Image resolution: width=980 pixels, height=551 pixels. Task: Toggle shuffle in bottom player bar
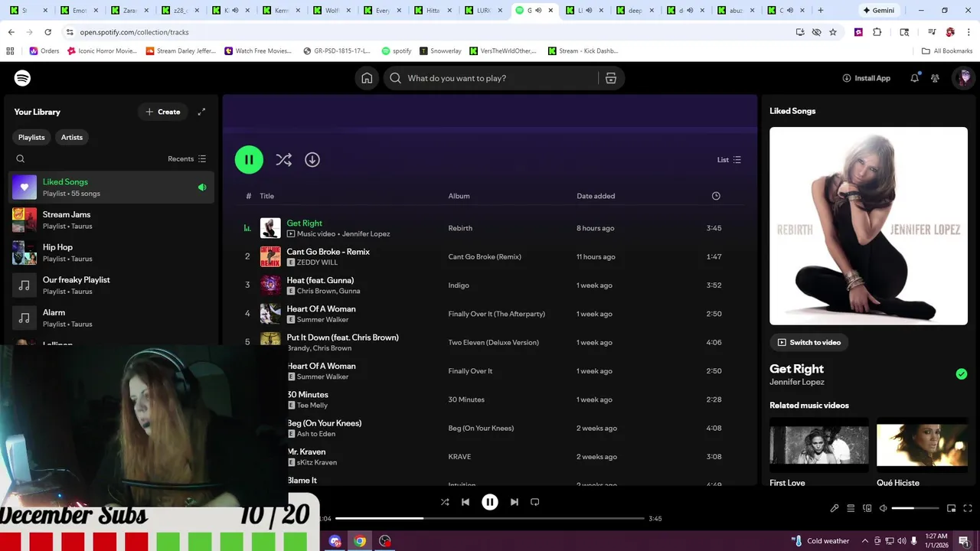tap(445, 502)
